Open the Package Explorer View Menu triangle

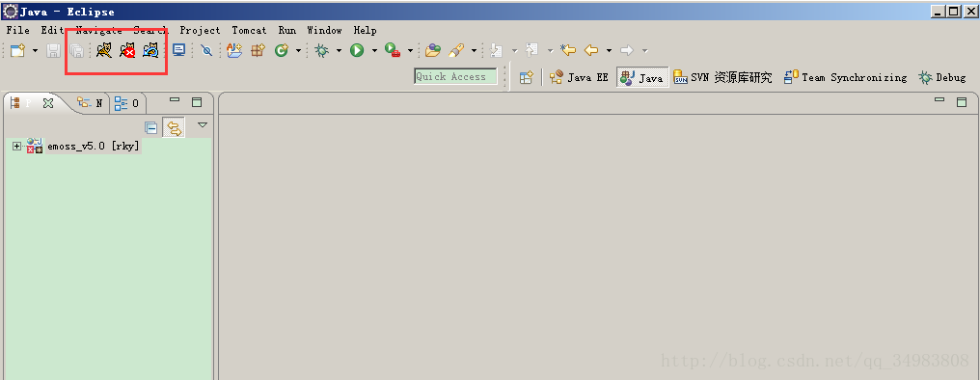pos(203,125)
